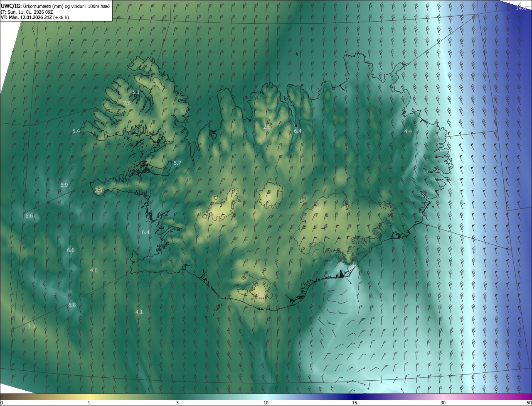Click the 30 tick on the colour scale
532x406 pixels.
coord(443,403)
